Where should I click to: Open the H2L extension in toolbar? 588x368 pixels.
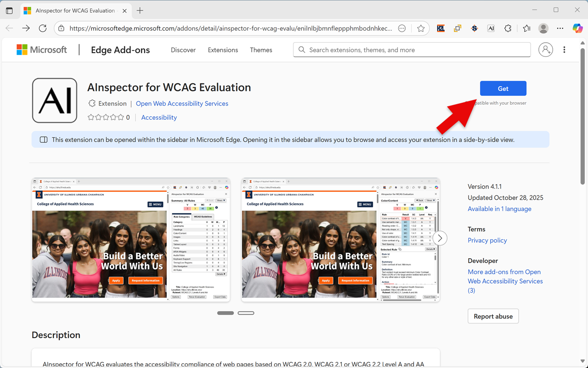pos(441,28)
